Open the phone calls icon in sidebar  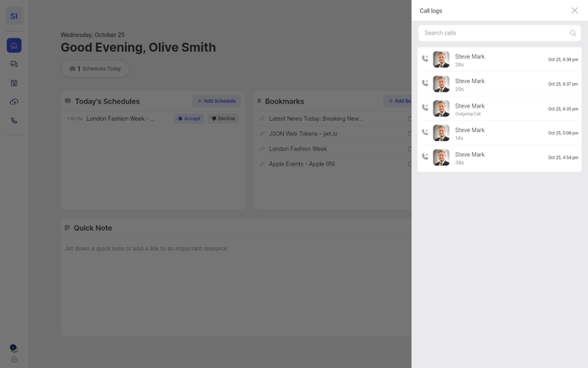point(14,120)
